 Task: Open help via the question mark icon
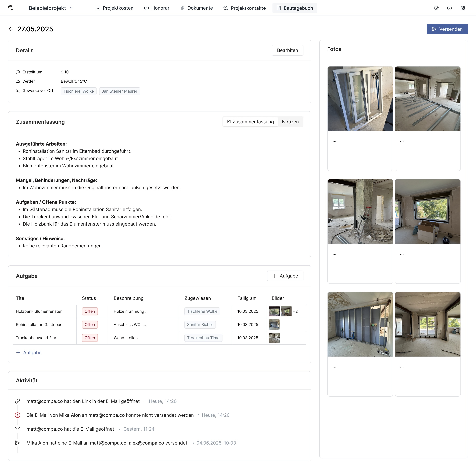449,8
